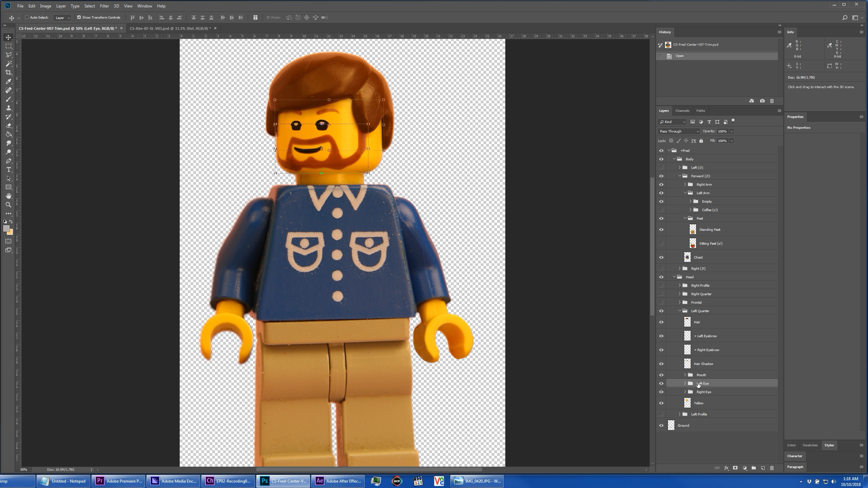Create new snapshot camera icon in History
Viewport: 868px width, 488px height.
click(x=762, y=101)
